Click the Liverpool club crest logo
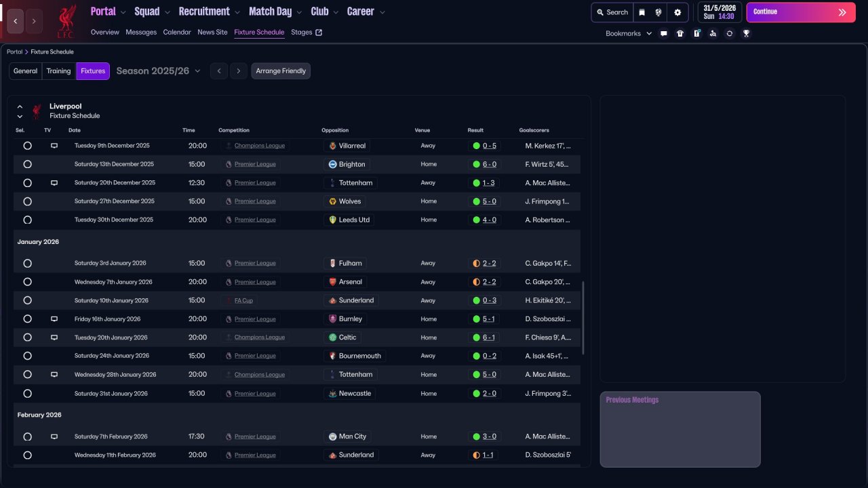The height and width of the screenshot is (488, 868). (x=66, y=20)
